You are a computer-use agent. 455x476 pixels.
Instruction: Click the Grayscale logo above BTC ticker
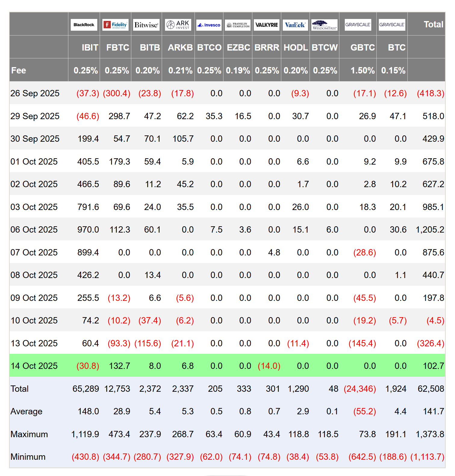pos(392,25)
